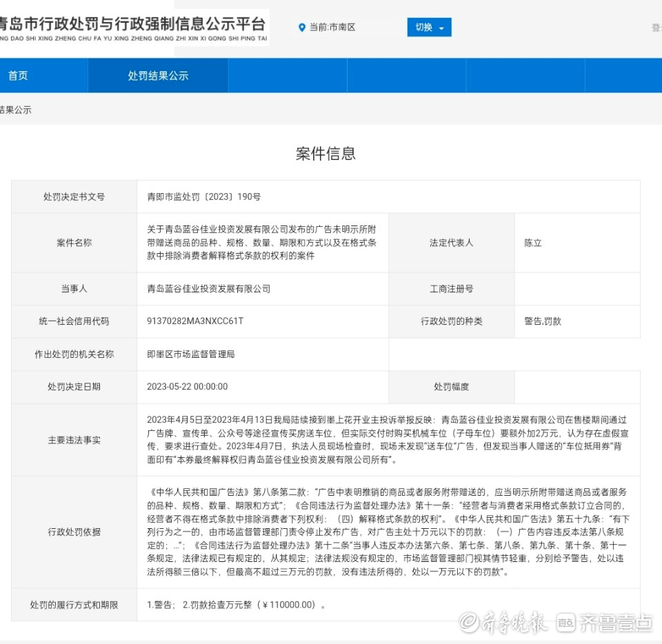Go to the 首页 tab
Viewport: 662px width, 644px height.
pyautogui.click(x=19, y=76)
